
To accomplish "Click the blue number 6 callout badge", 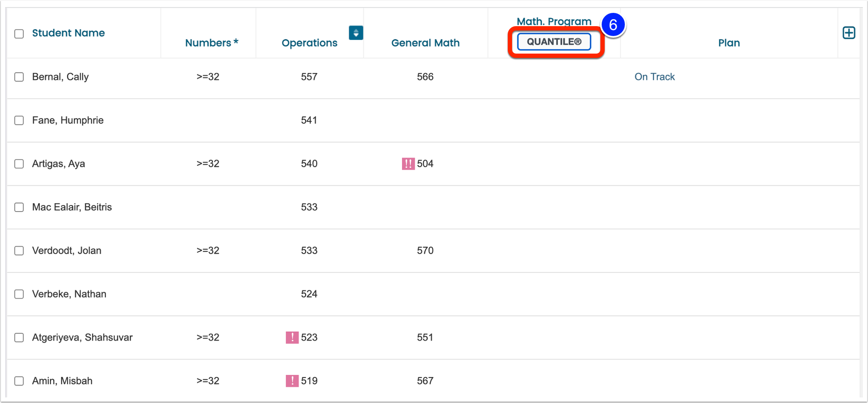I will 613,25.
